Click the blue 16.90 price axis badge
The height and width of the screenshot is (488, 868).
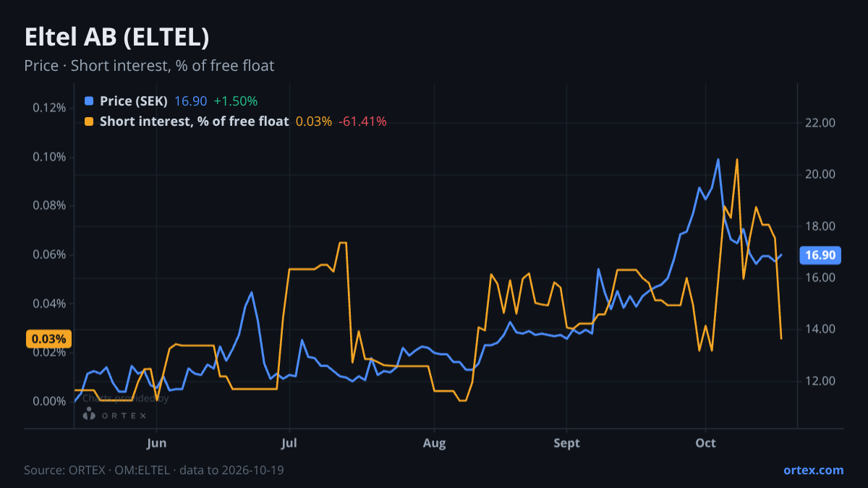click(x=820, y=255)
